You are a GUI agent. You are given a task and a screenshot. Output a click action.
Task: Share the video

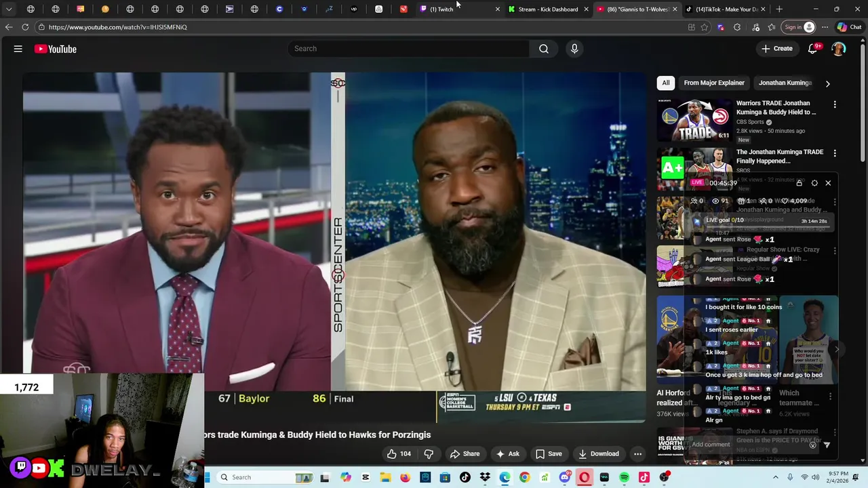465,454
